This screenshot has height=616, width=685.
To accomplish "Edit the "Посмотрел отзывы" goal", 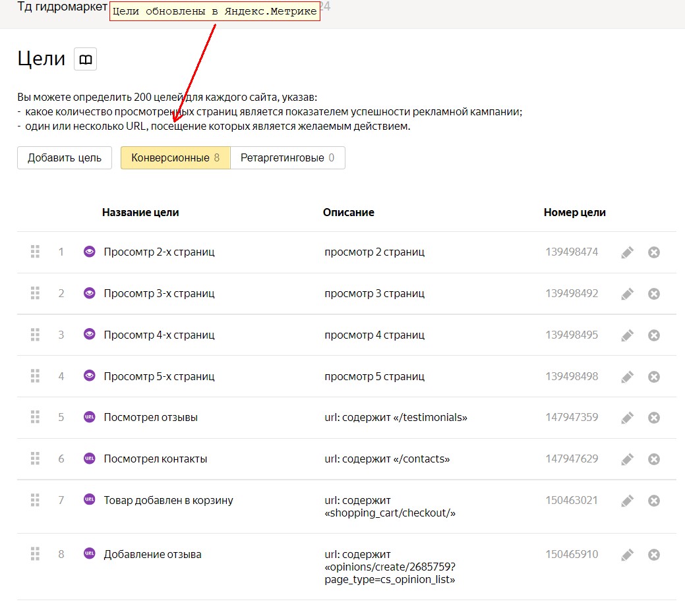I will coord(628,418).
